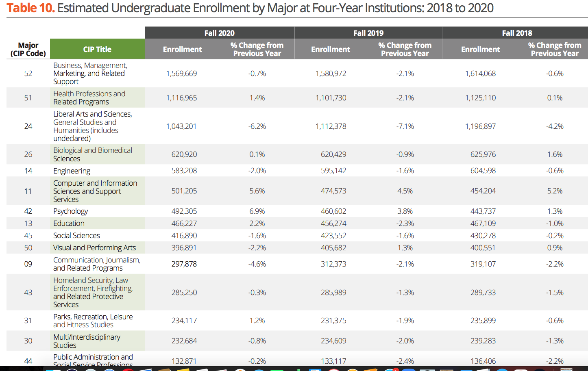
Task: Click the enrollment value "595,142"
Action: tap(333, 171)
